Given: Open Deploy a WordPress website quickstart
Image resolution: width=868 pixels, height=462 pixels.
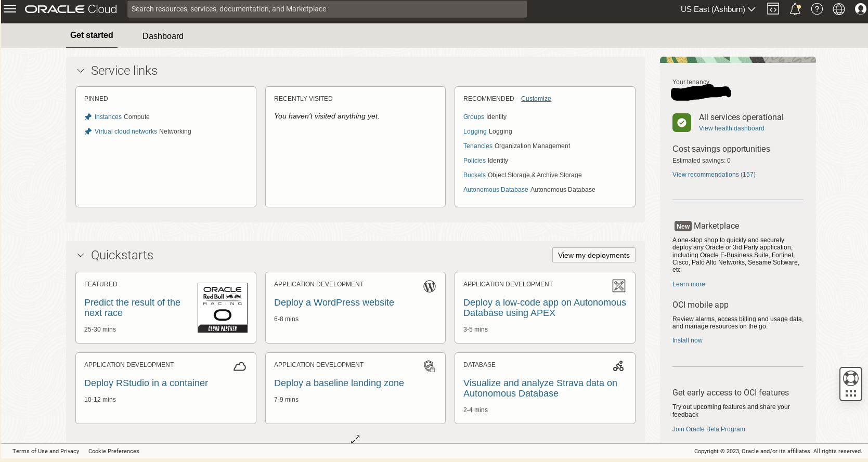Looking at the screenshot, I should point(334,302).
